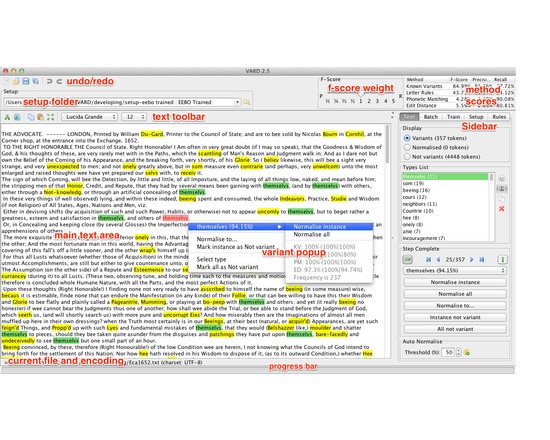The height and width of the screenshot is (440, 550).
Task: Jump to first variant with the skip-back arrow
Action: tap(428, 260)
